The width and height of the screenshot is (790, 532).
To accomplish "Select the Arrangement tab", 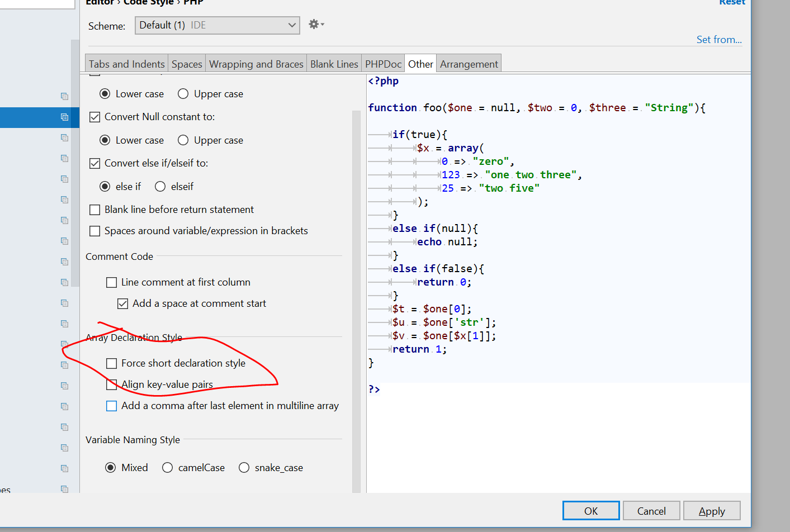I will (x=469, y=64).
